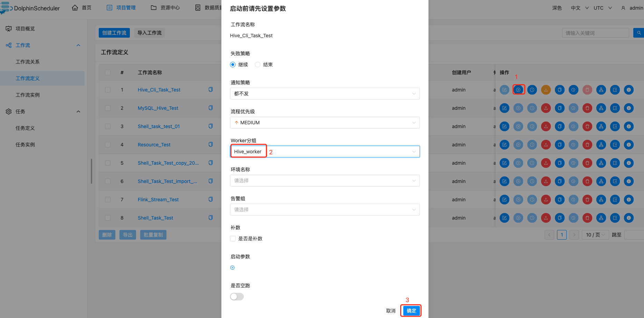Click the timing clock icon for Hive_Cli_Task_Test
Image resolution: width=644 pixels, height=318 pixels.
click(532, 90)
